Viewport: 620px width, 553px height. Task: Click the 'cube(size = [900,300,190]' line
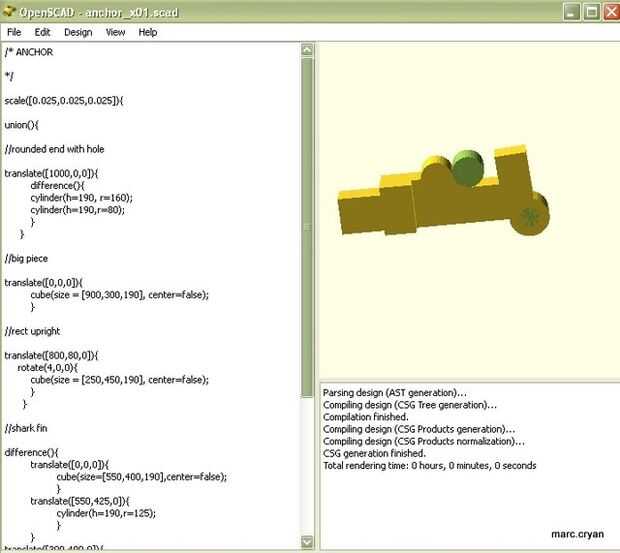(119, 295)
